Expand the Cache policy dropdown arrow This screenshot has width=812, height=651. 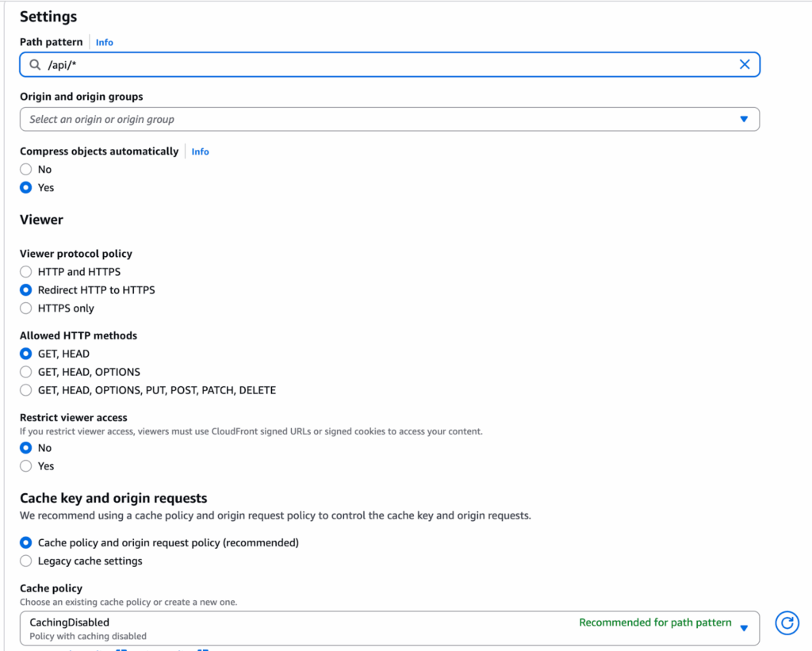tap(744, 628)
